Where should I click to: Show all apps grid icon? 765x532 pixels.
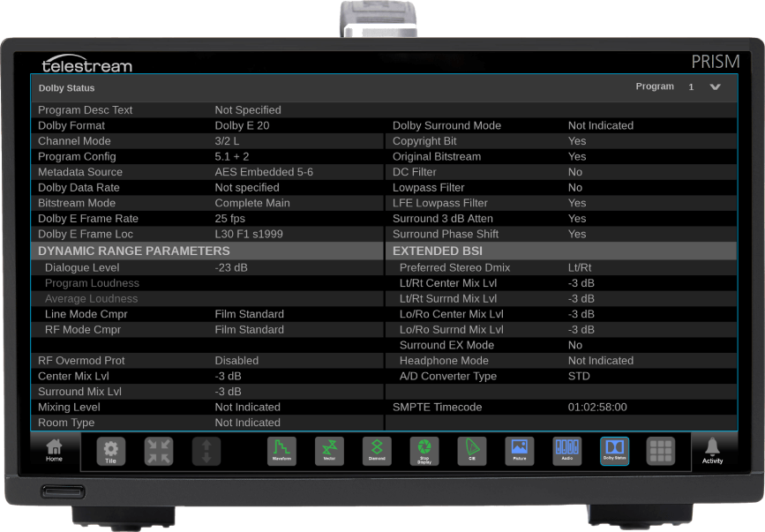coord(661,451)
